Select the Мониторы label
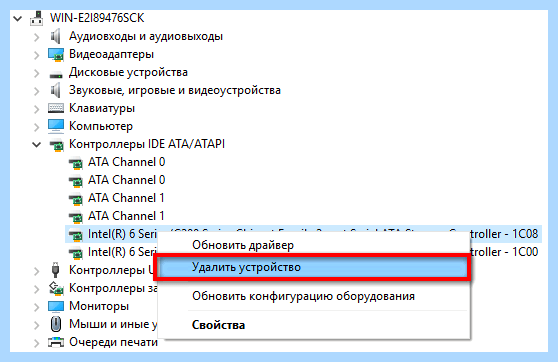The image size is (558, 362). tap(99, 306)
